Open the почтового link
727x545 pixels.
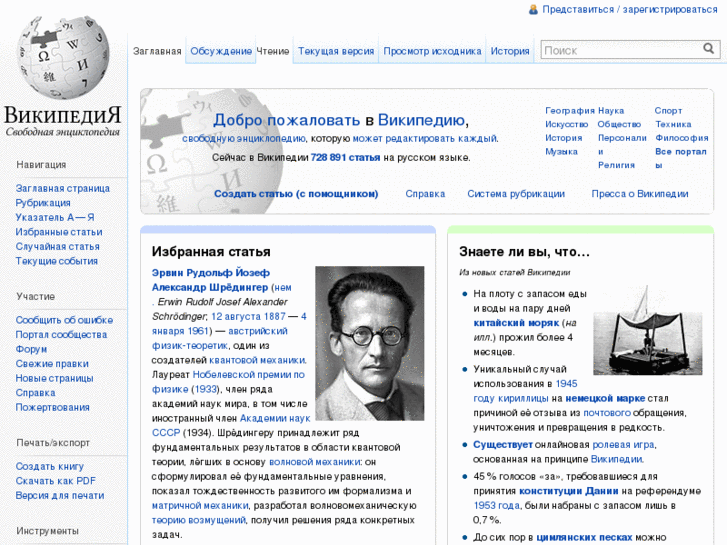pyautogui.click(x=607, y=413)
